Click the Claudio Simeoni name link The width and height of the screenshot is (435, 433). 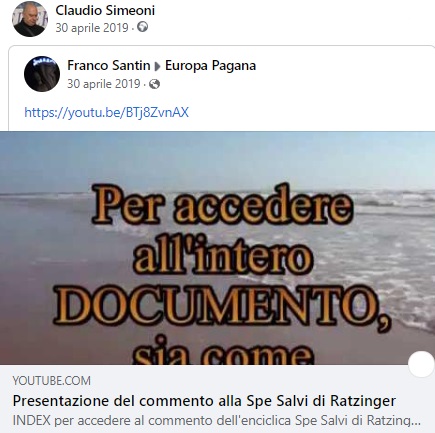[x=105, y=10]
